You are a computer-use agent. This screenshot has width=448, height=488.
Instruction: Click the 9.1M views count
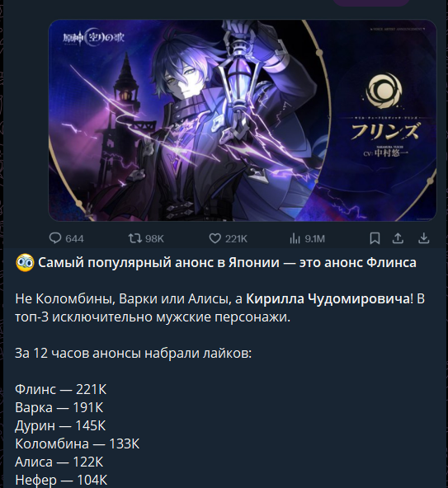pyautogui.click(x=314, y=239)
